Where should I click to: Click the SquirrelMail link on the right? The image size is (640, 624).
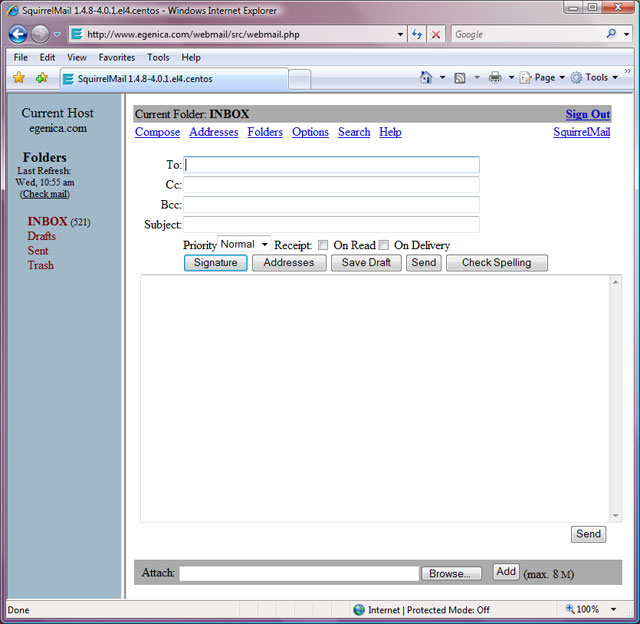pyautogui.click(x=582, y=132)
